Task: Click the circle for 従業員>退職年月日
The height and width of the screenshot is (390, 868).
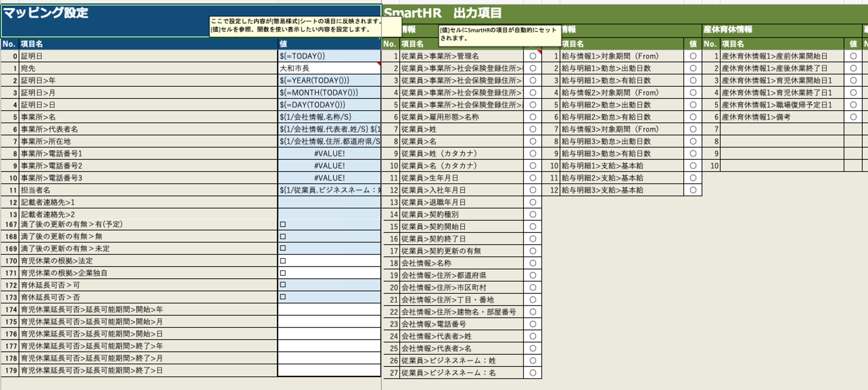Action: pos(533,202)
